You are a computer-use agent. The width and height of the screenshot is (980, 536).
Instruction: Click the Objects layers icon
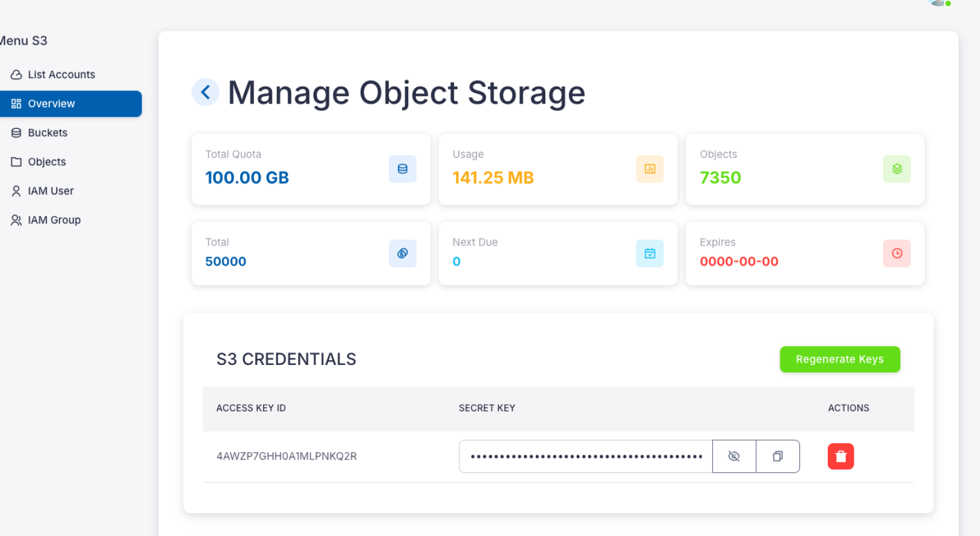coord(897,169)
